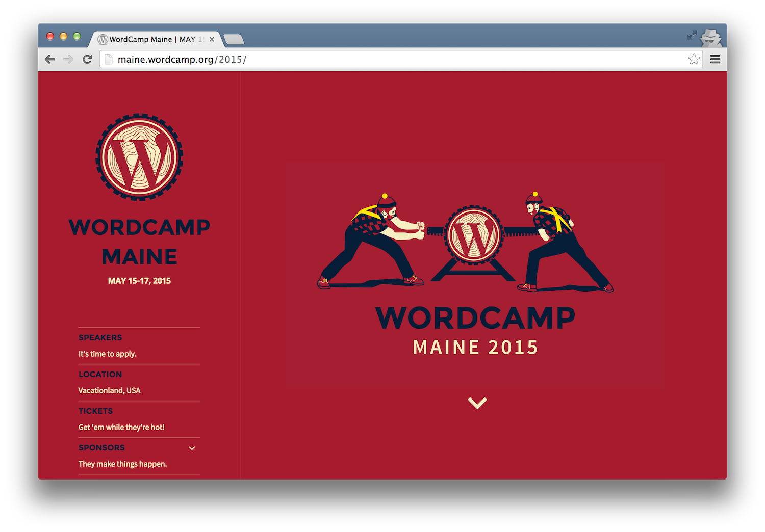Click the browser back arrow

(50, 59)
